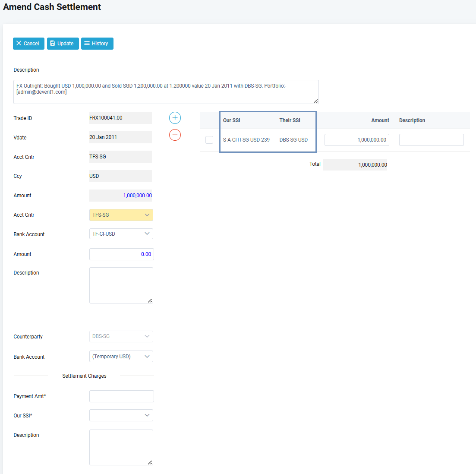Image resolution: width=476 pixels, height=474 pixels.
Task: Click the Ccy value USD
Action: click(x=120, y=176)
